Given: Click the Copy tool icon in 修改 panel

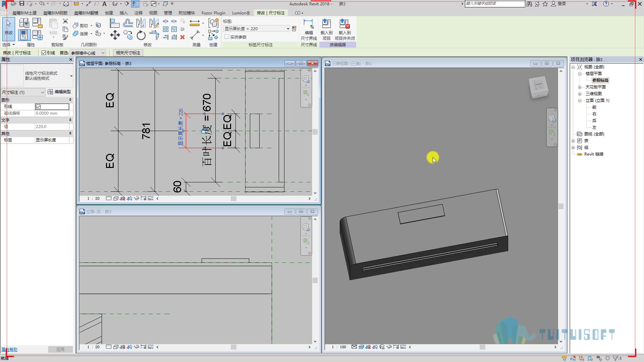Looking at the screenshot, I should coord(128,35).
